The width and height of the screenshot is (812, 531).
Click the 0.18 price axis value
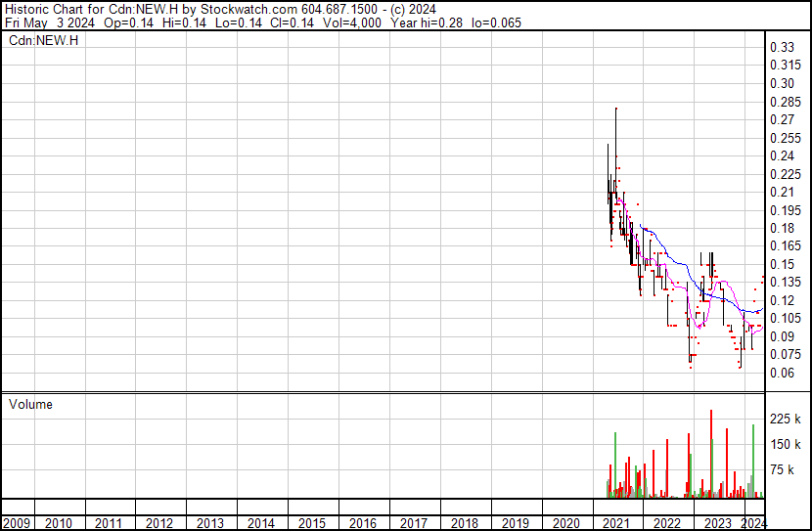(x=782, y=228)
